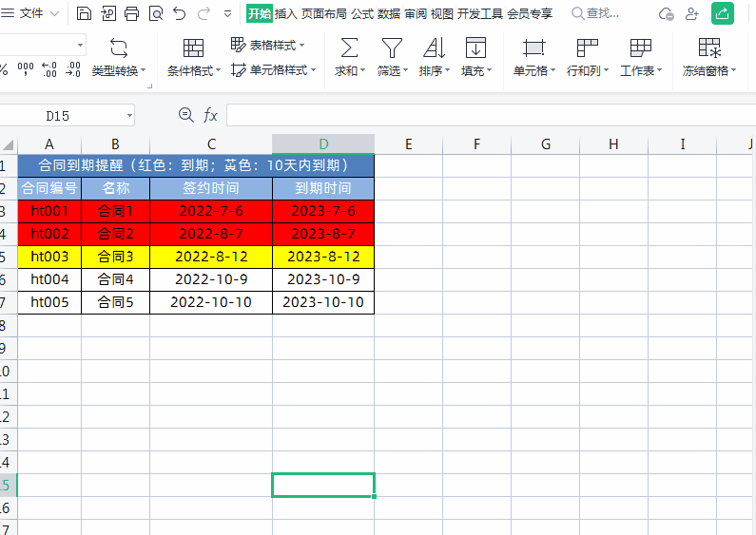Click the title cell 合同到期提醒
This screenshot has height=535, width=756.
(x=196, y=165)
